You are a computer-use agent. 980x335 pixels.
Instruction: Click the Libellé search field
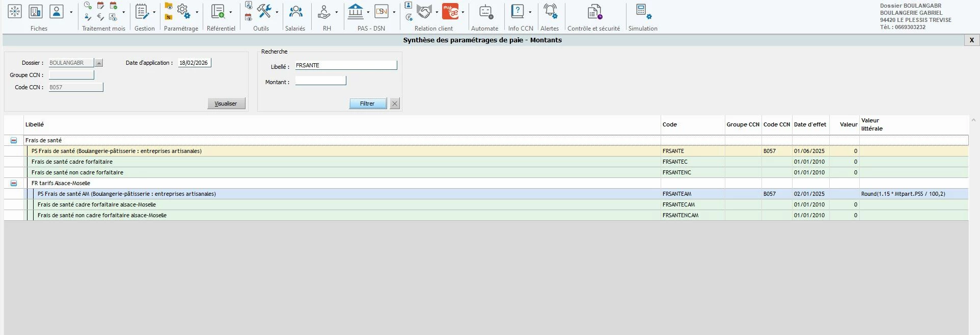[346, 65]
